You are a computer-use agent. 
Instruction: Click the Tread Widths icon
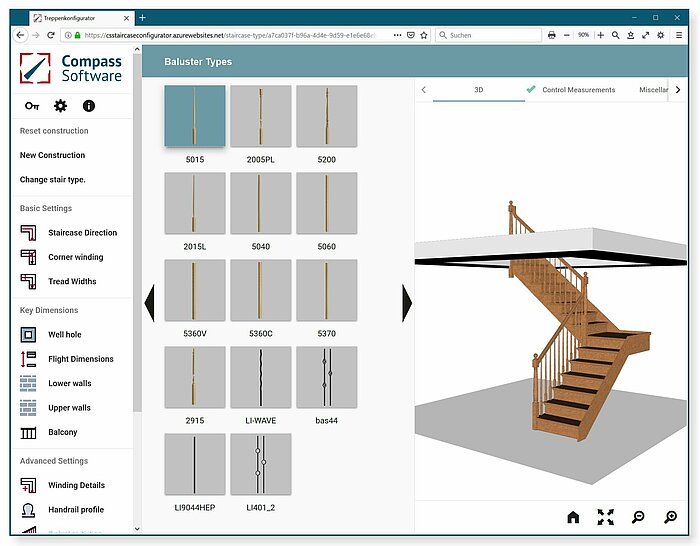[x=28, y=281]
